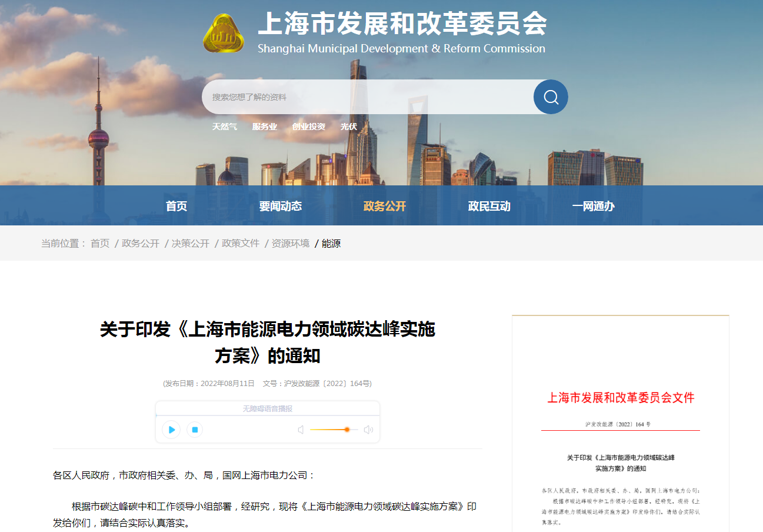The width and height of the screenshot is (763, 532).
Task: Switch to the 要闻动态 navigation tab
Action: click(x=281, y=205)
